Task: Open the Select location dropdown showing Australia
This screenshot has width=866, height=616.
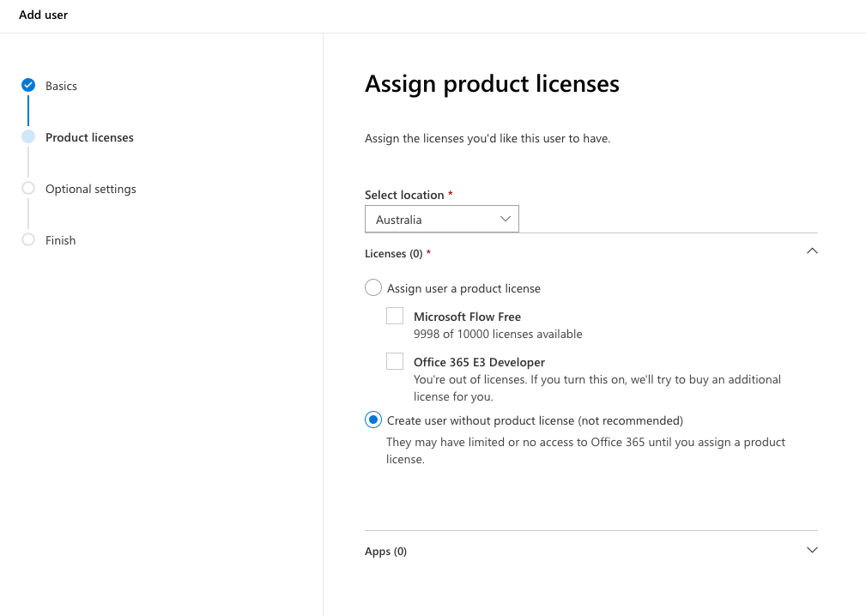Action: coord(442,219)
